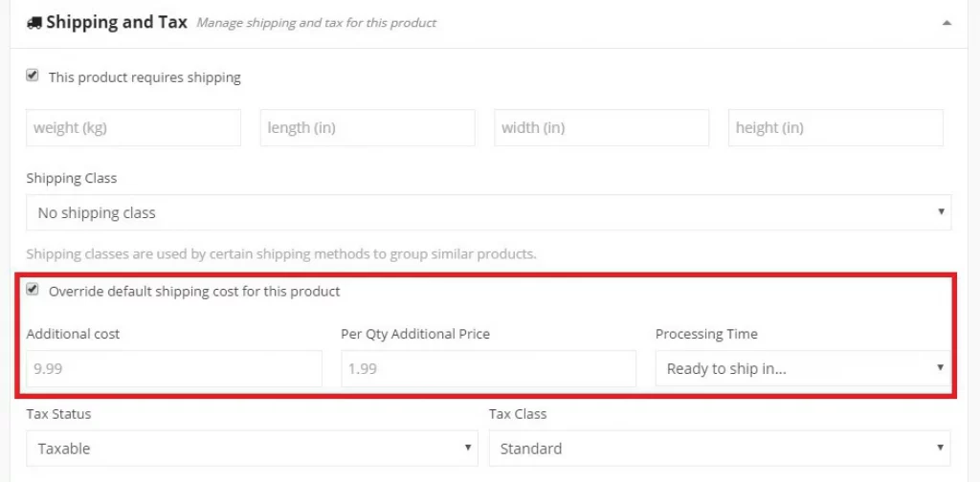Open the Tax Status dropdown
This screenshot has height=482, width=980.
click(x=252, y=449)
